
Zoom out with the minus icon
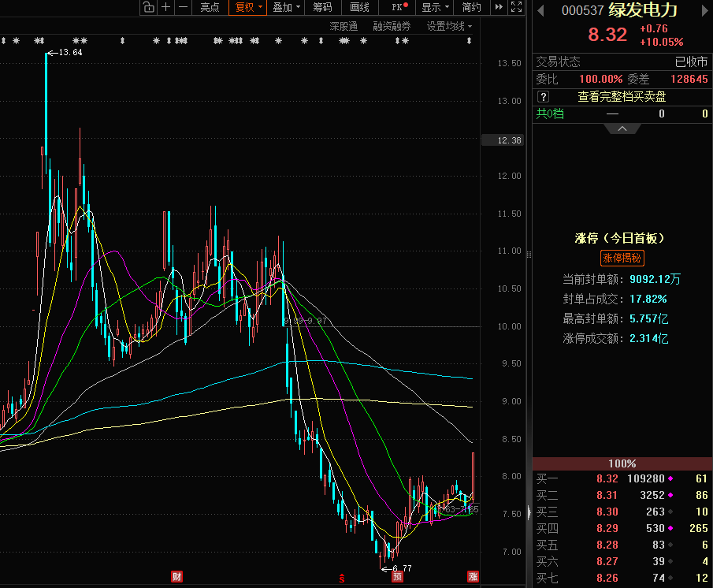click(183, 7)
